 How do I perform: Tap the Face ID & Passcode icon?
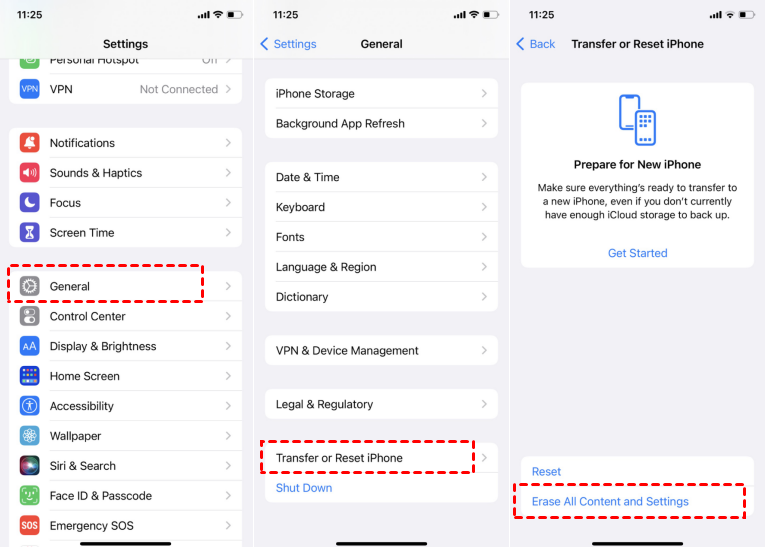(29, 496)
